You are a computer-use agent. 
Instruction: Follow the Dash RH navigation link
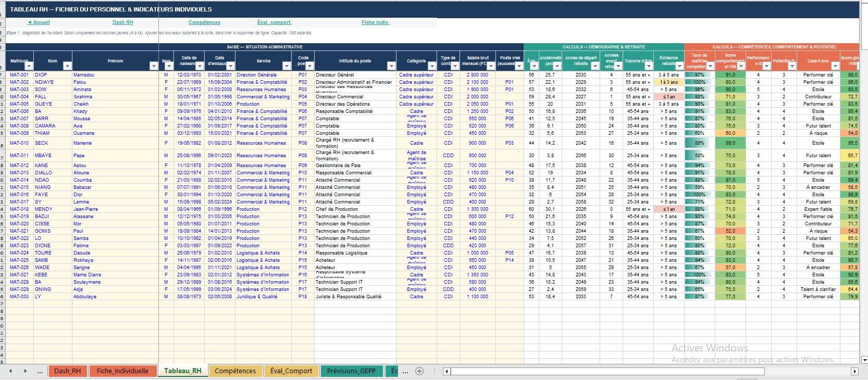(123, 22)
